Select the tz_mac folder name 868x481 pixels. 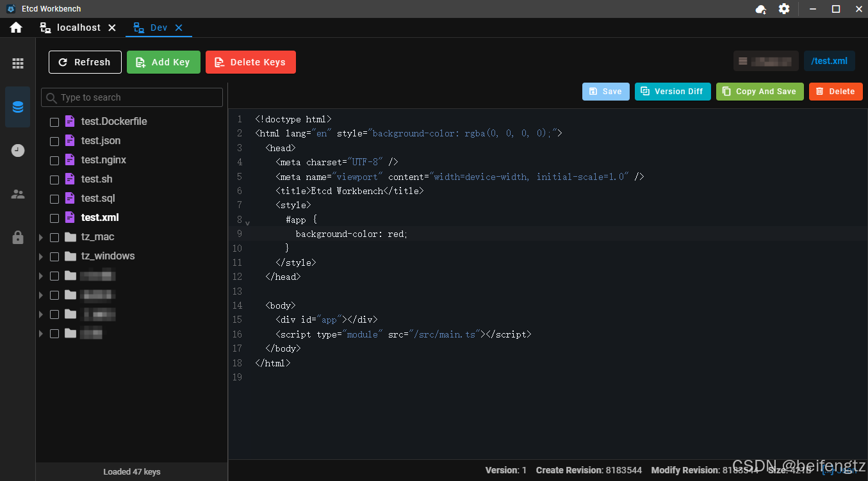pyautogui.click(x=98, y=236)
